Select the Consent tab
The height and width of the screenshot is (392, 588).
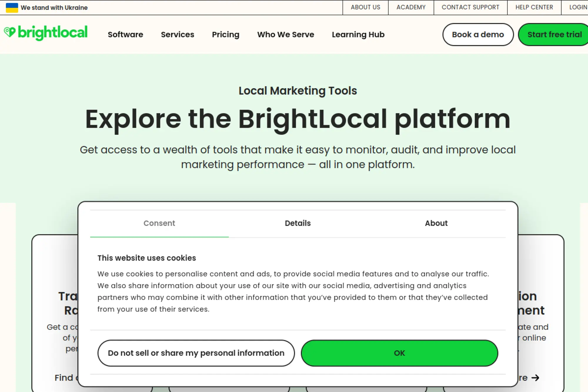159,223
